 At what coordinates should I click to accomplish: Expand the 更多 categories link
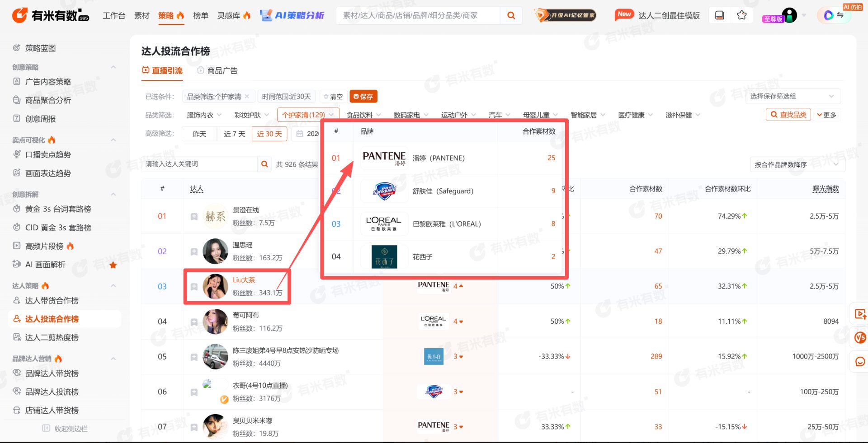(827, 115)
